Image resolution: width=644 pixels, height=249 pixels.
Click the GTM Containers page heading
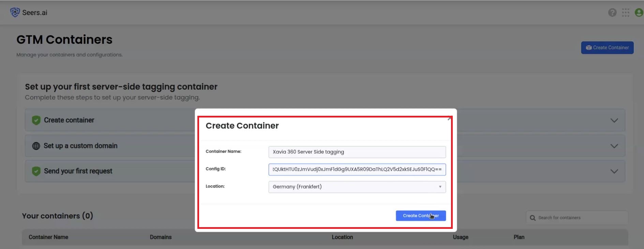click(64, 40)
